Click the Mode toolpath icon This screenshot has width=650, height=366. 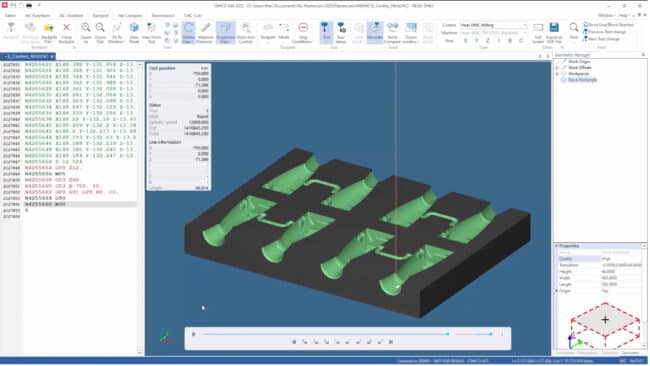284,32
